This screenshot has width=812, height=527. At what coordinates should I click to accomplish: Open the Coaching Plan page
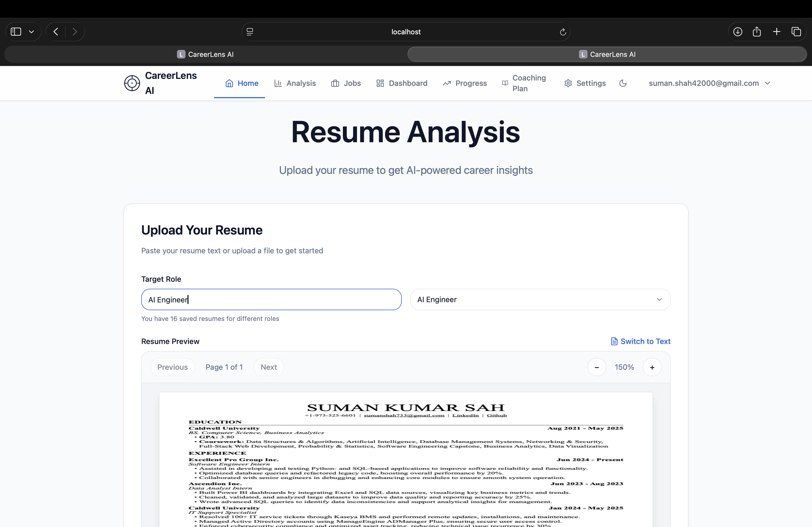[x=524, y=83]
